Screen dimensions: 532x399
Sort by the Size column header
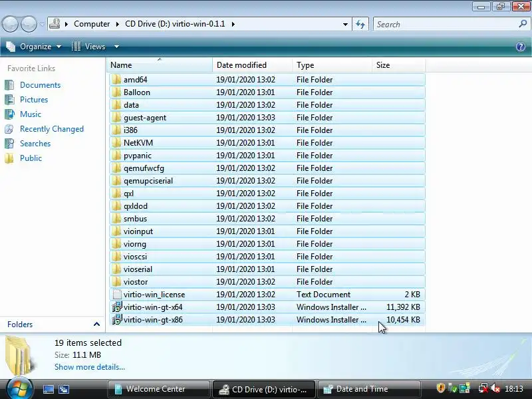pos(398,65)
